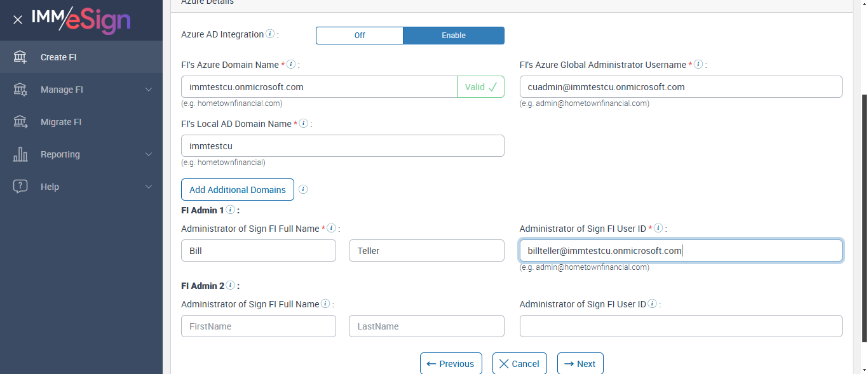Viewport: 868px width, 374px height.
Task: Click the Previous button
Action: [451, 364]
